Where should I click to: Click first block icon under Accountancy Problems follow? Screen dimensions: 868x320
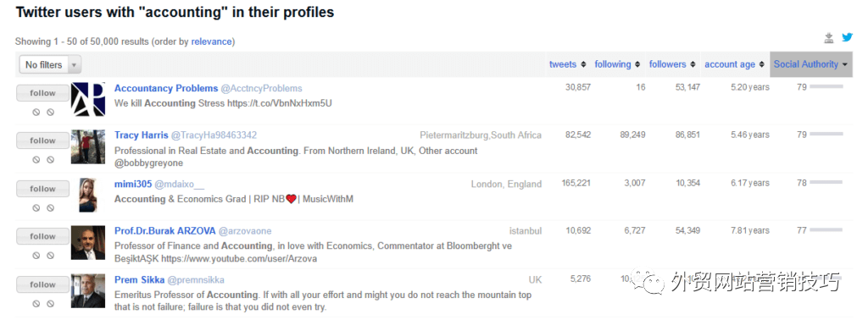36,113
